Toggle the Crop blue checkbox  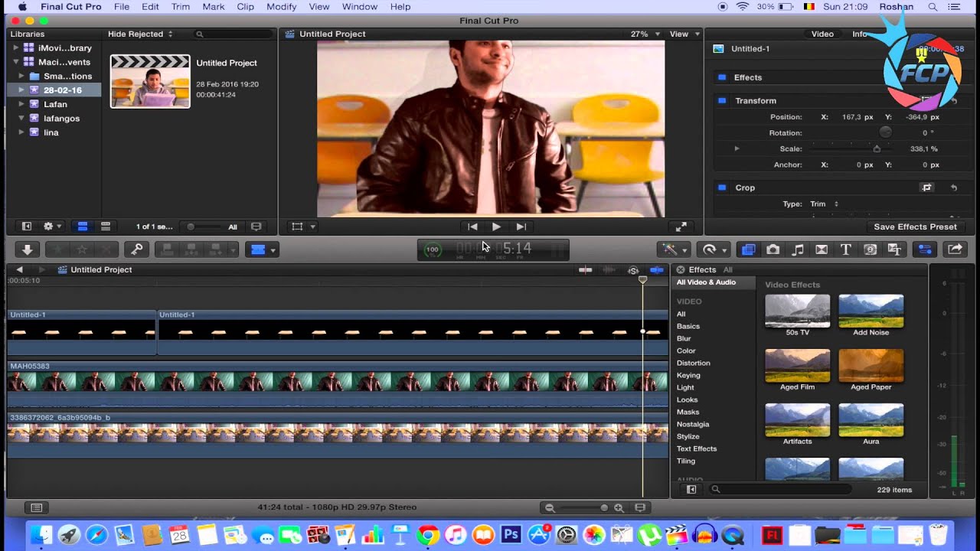tap(722, 187)
